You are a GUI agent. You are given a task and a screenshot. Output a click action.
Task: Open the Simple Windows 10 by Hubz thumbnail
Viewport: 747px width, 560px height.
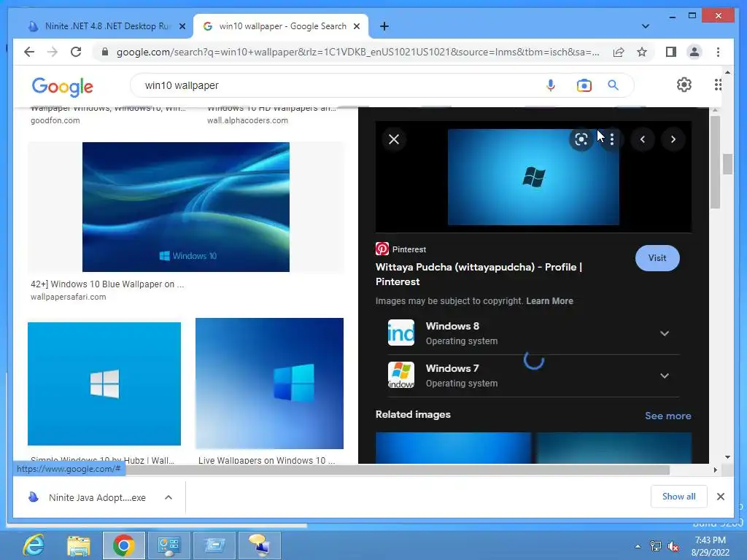click(104, 384)
